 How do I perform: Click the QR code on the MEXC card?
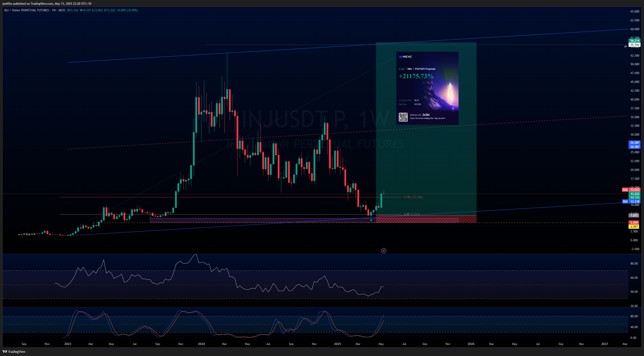(403, 117)
